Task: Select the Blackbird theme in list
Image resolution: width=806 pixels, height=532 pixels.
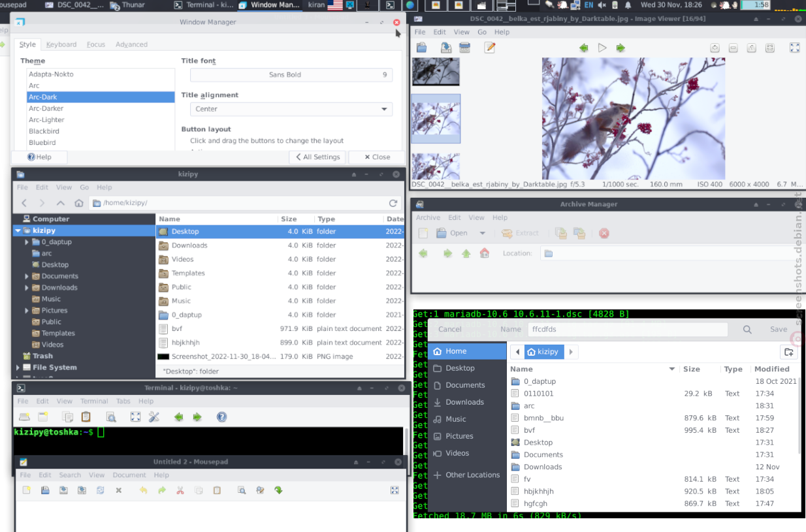Action: (x=101, y=131)
